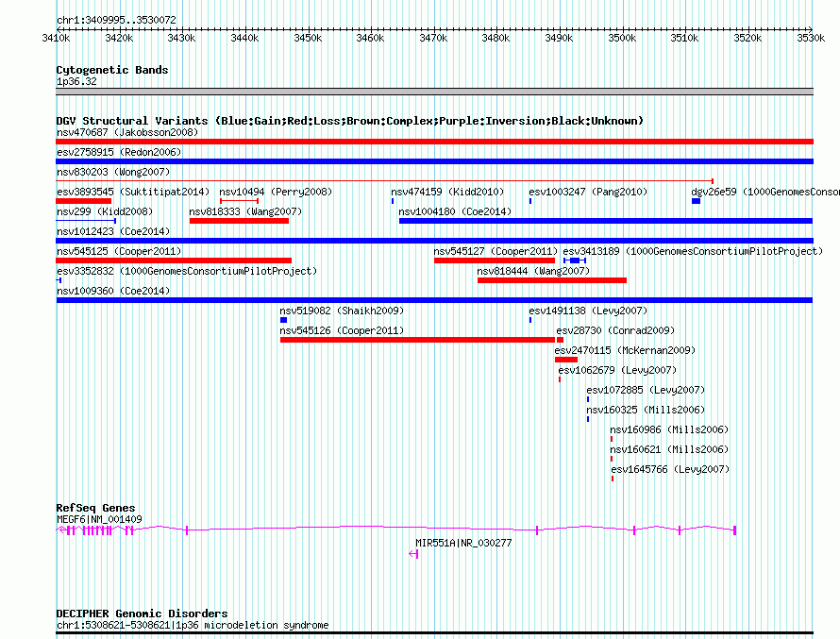Open the esv3893545 (Suktitipat2014) variant

pos(133,192)
